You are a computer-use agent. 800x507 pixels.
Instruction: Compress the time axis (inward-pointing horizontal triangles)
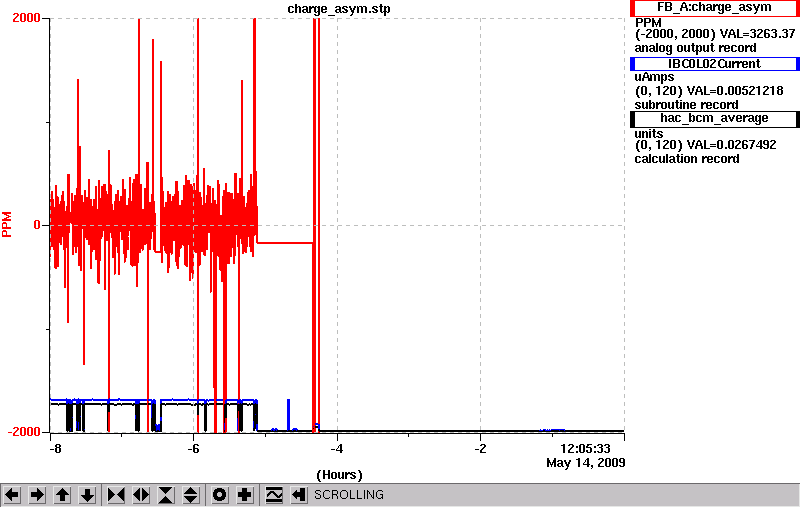click(x=116, y=495)
